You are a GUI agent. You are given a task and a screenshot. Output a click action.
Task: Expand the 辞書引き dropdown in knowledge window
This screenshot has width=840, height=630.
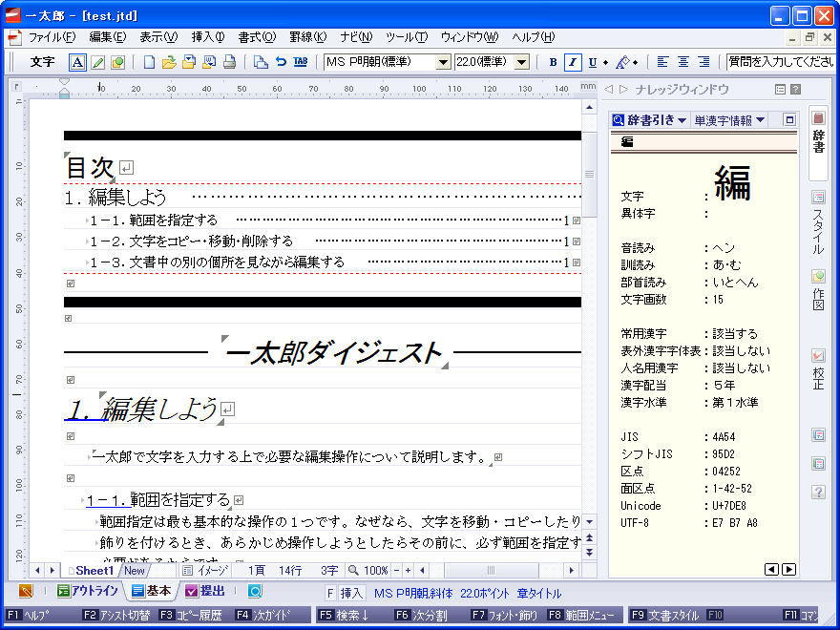[682, 120]
